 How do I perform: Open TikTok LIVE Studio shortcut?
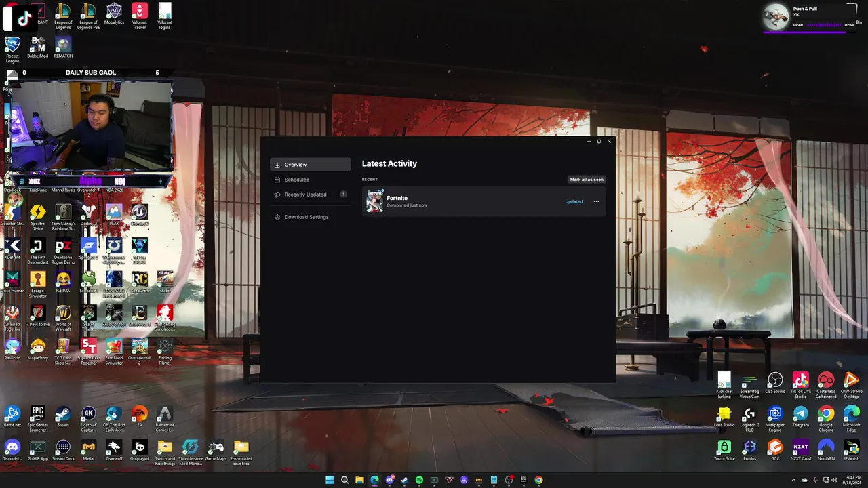pos(801,384)
